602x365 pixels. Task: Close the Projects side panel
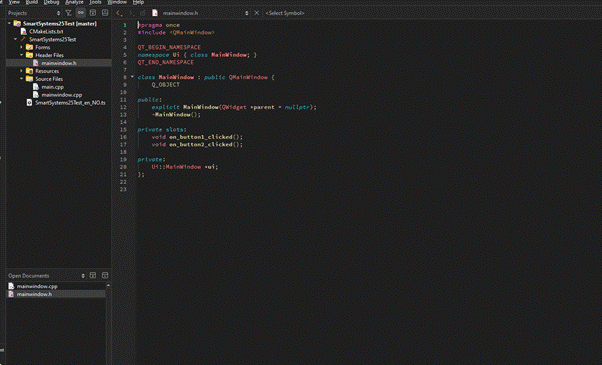tap(105, 13)
